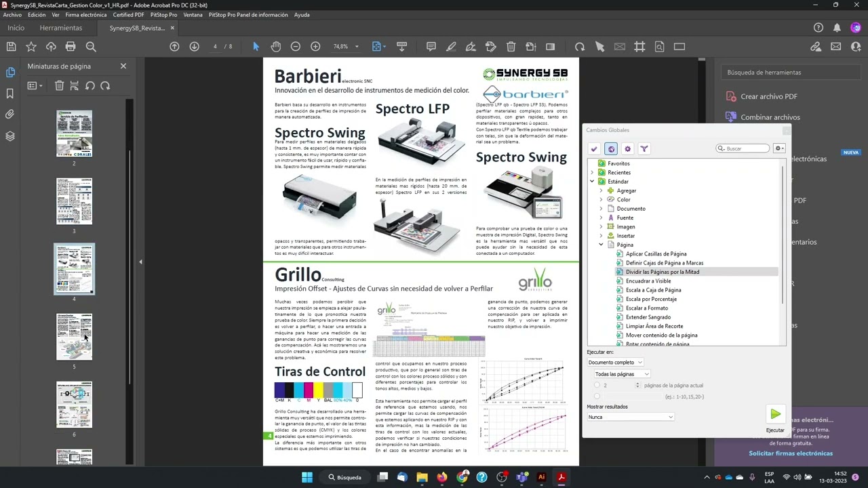Click page 5 thumbnail

coord(75,337)
